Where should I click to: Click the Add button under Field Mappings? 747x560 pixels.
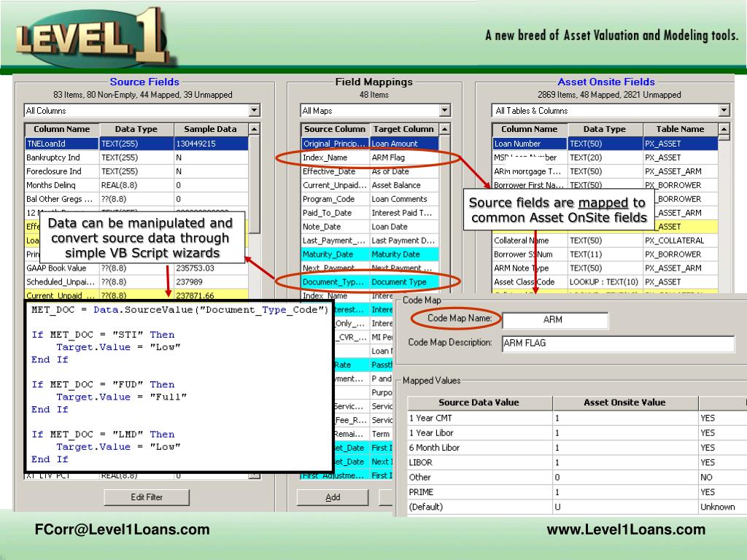click(333, 497)
